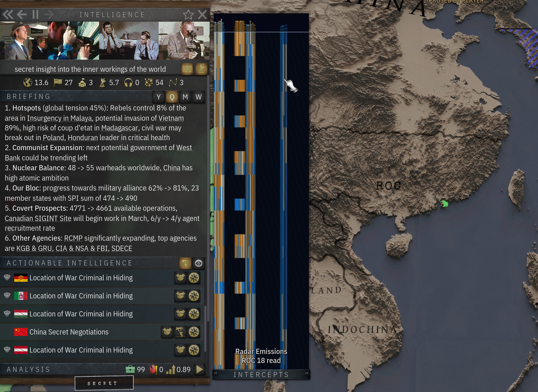538x392 pixels.
Task: Select the W weekly briefing period
Action: click(x=198, y=97)
